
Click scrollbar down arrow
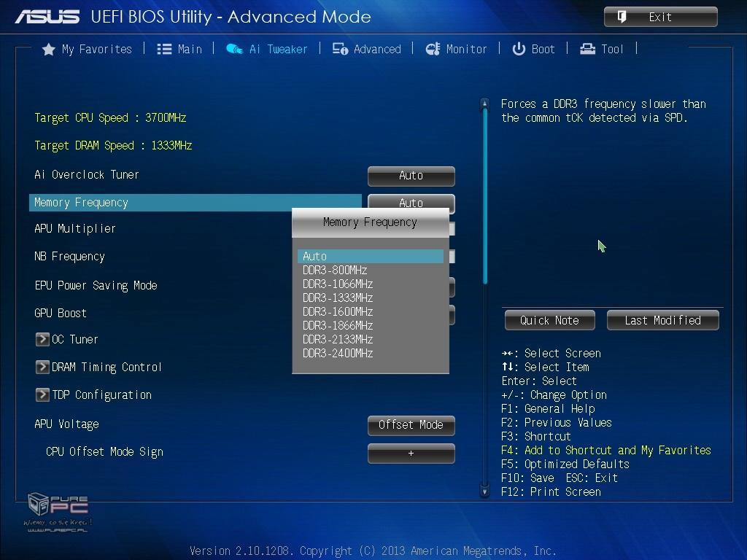484,491
